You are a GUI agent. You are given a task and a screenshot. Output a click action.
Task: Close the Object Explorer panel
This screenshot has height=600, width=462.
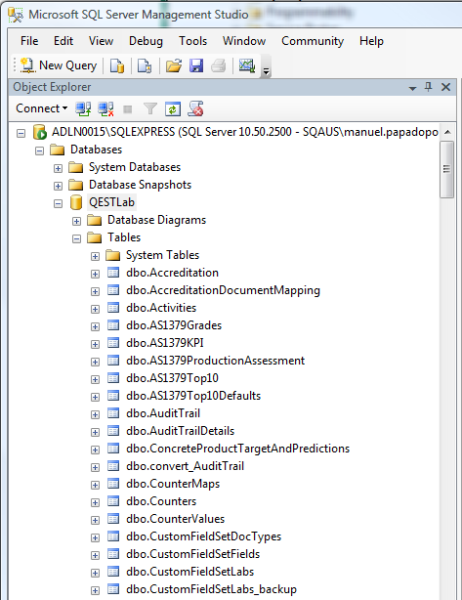[446, 87]
